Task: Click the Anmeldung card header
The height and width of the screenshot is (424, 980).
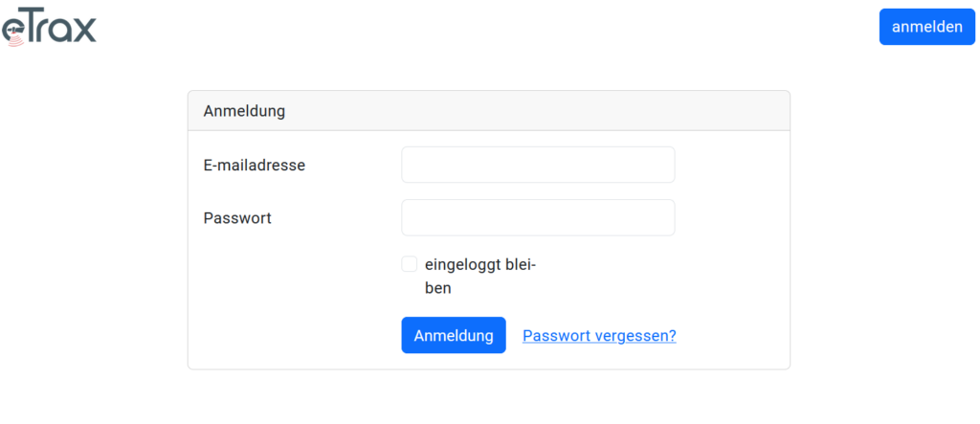Action: pyautogui.click(x=489, y=111)
